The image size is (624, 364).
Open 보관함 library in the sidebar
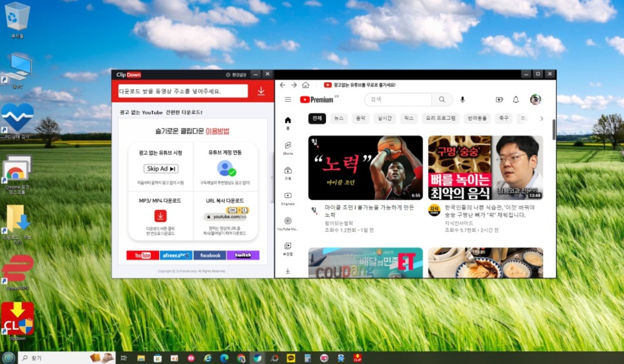(x=288, y=249)
